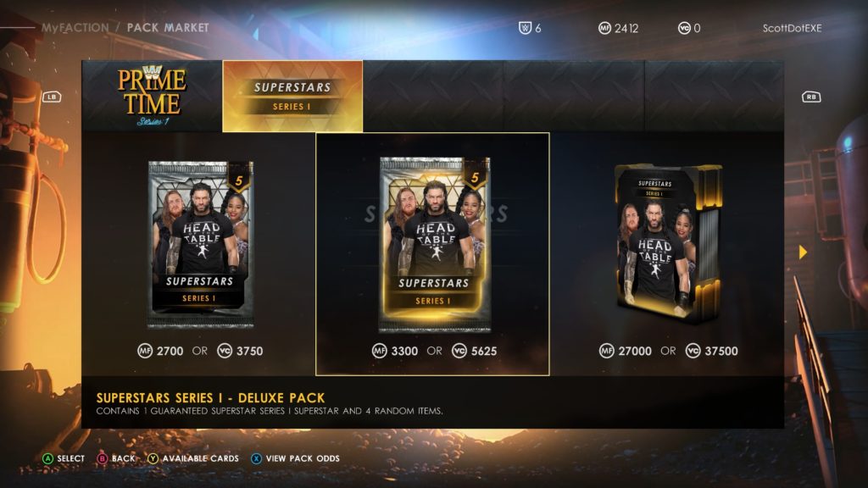Click the yellow Y Available Cards icon
868x488 pixels.
click(153, 458)
